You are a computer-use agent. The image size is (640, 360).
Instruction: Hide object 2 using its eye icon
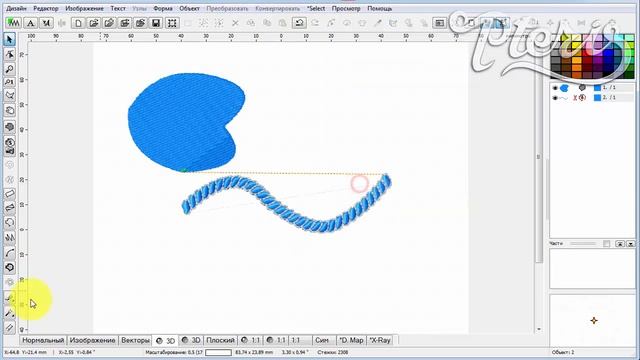[x=555, y=98]
